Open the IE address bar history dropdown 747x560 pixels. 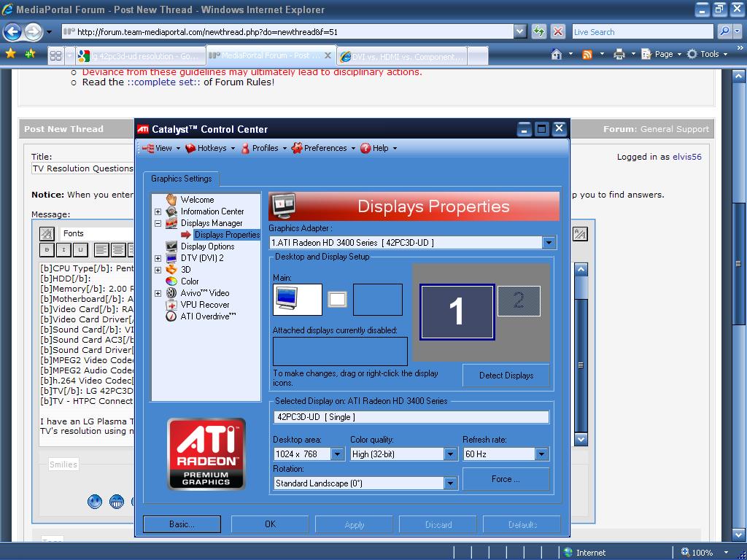tap(520, 32)
